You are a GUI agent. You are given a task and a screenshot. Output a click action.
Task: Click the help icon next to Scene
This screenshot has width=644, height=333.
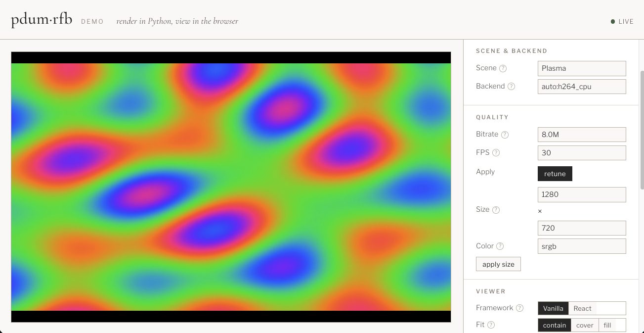503,68
